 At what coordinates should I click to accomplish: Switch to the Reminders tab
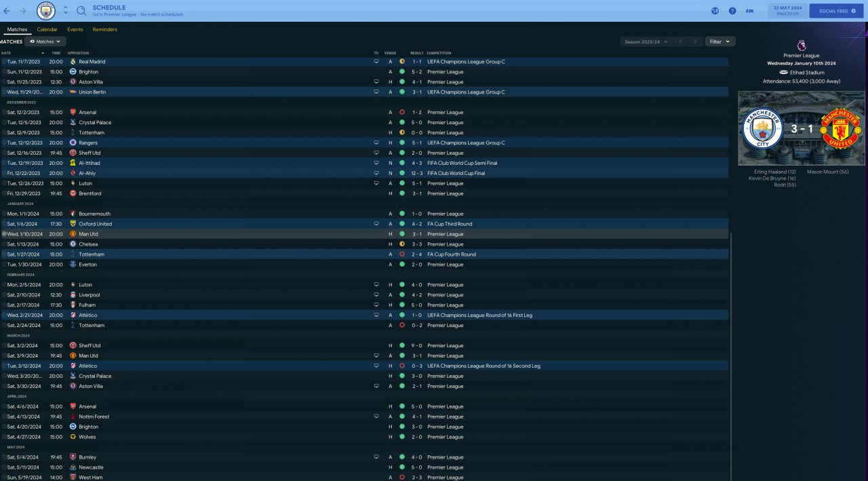click(x=105, y=30)
